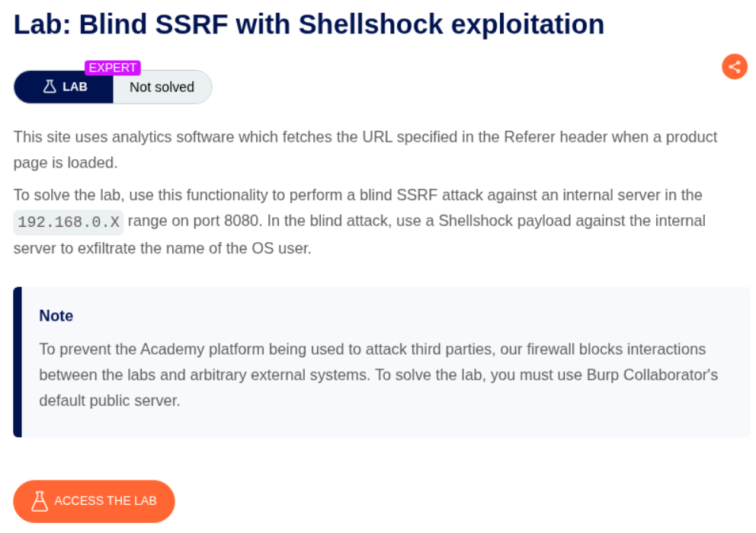Click the dark blue bar beside the note
Viewport: 756px width, 533px height.
pyautogui.click(x=18, y=362)
